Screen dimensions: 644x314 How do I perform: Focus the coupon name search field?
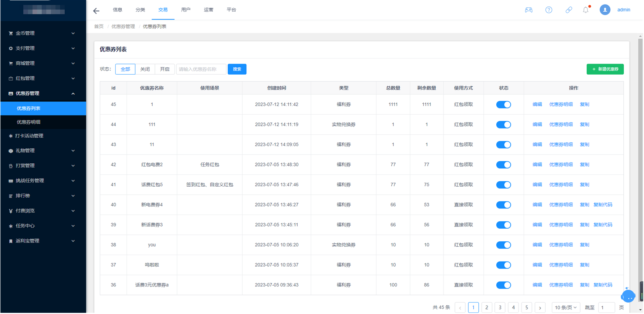click(201, 69)
